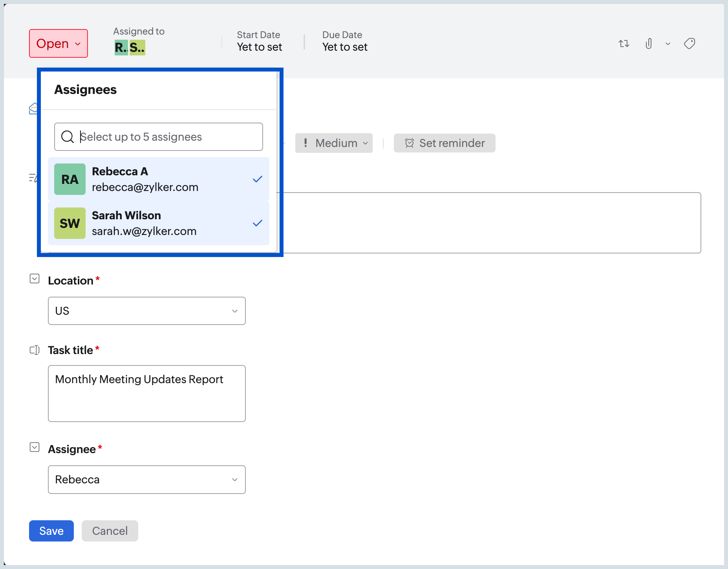Open the Location US dropdown
Screen dimensions: 728x569
(147, 311)
